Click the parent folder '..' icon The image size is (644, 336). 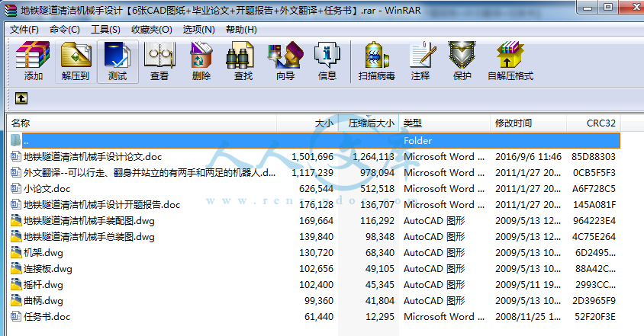pos(15,140)
